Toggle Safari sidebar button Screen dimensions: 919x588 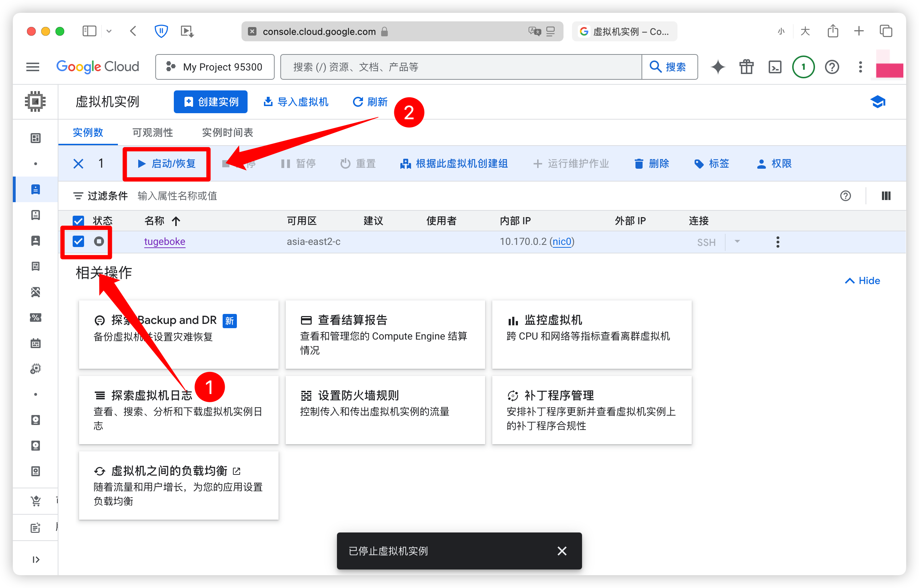[89, 31]
